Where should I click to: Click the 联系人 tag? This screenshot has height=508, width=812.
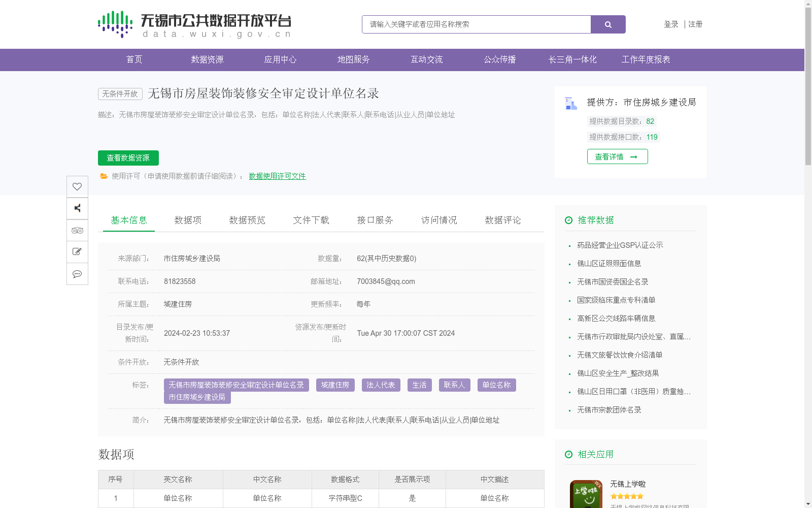[x=455, y=385]
